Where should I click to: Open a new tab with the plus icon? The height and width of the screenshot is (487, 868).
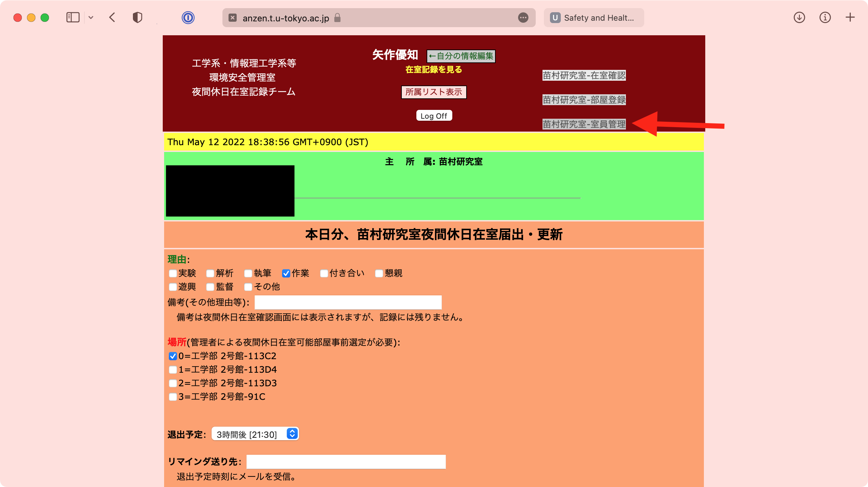point(850,17)
